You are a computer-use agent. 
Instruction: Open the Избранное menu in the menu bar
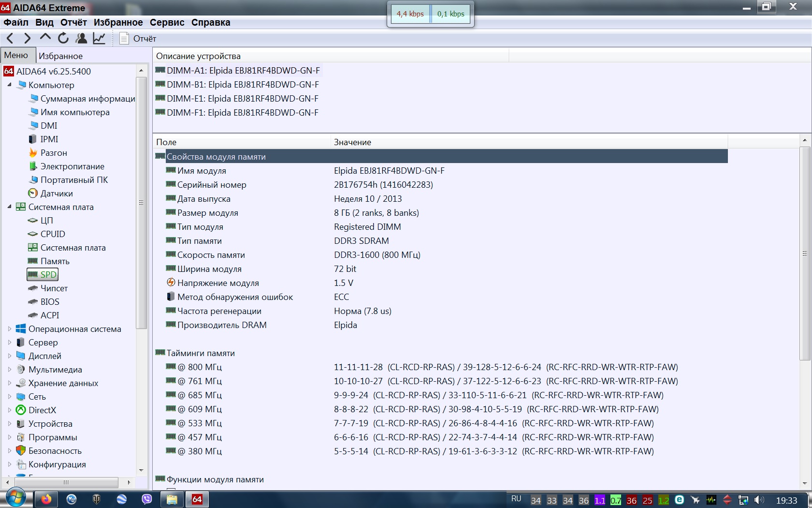[x=118, y=22]
